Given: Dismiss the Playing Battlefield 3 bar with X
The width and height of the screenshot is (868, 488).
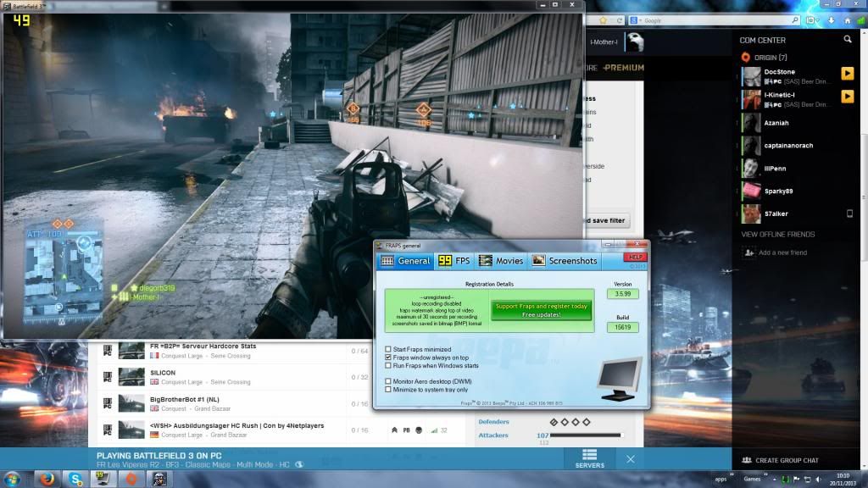Looking at the screenshot, I should 630,458.
